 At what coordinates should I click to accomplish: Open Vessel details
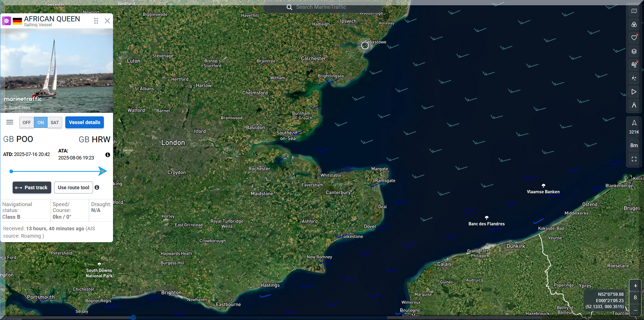[85, 122]
